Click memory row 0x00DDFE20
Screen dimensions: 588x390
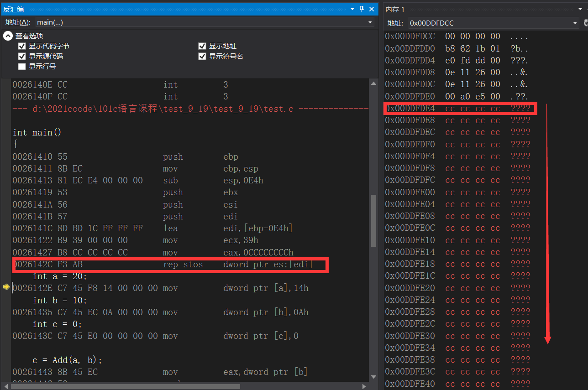(x=458, y=288)
